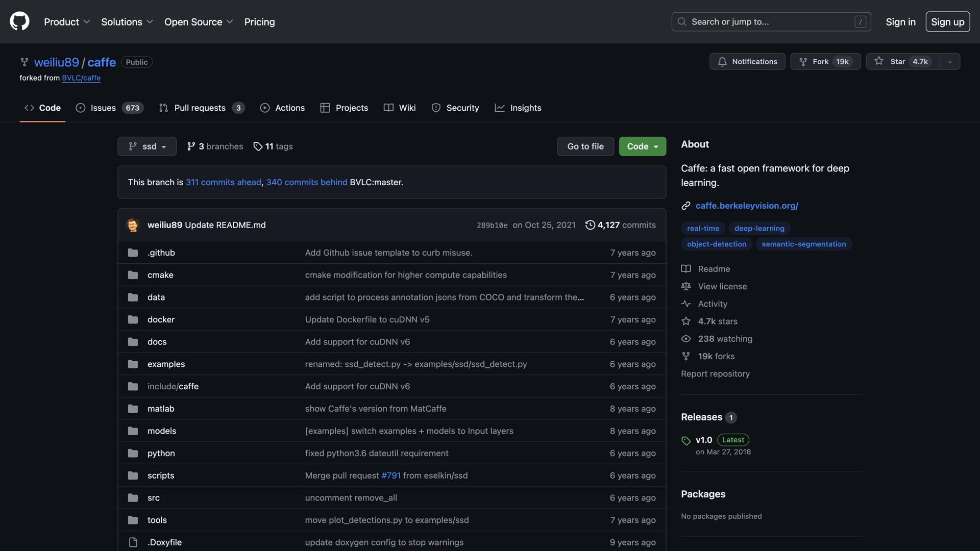Click the Notifications bell button

(747, 62)
